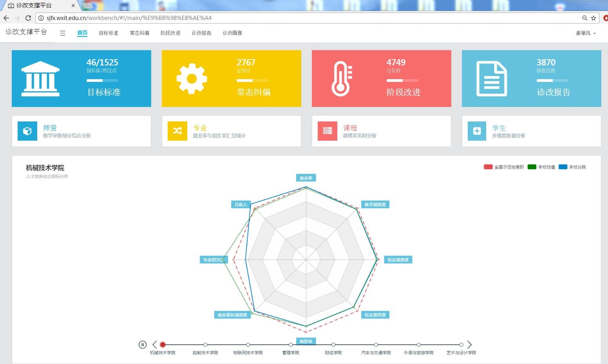Pause the timeline autoplay
Viewport: 608px width, 364px height.
click(143, 345)
